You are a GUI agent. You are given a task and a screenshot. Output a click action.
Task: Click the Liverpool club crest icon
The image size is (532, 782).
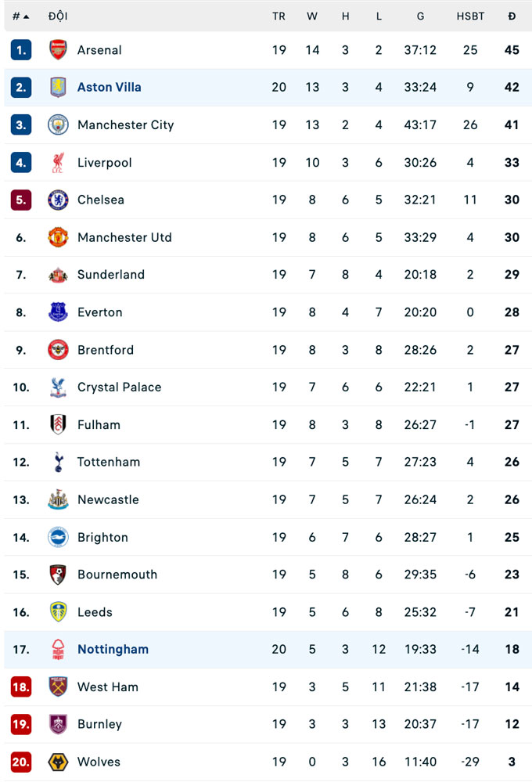58,163
